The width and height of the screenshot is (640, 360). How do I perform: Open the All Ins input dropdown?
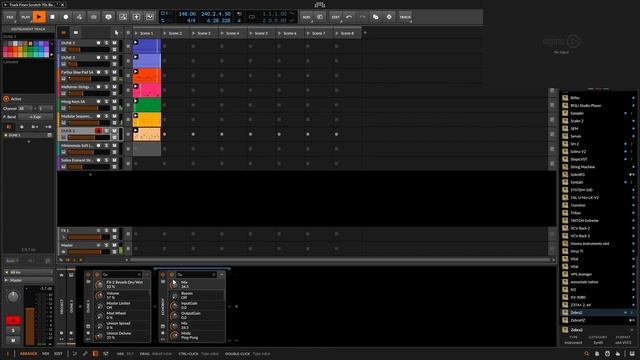point(29,272)
